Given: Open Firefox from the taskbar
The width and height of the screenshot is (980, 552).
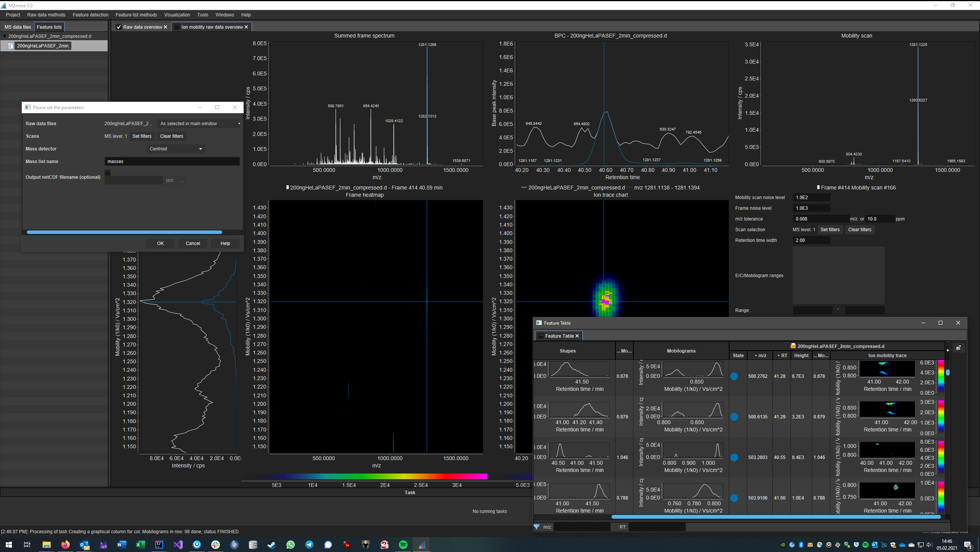Looking at the screenshot, I should pyautogui.click(x=65, y=544).
